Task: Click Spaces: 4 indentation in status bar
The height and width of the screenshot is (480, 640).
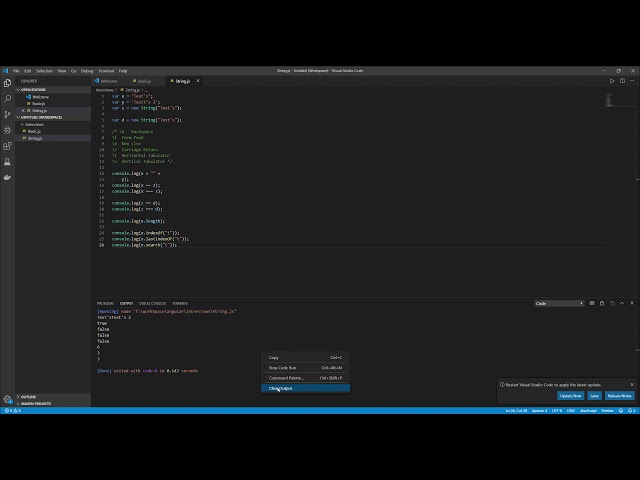Action: (539, 411)
